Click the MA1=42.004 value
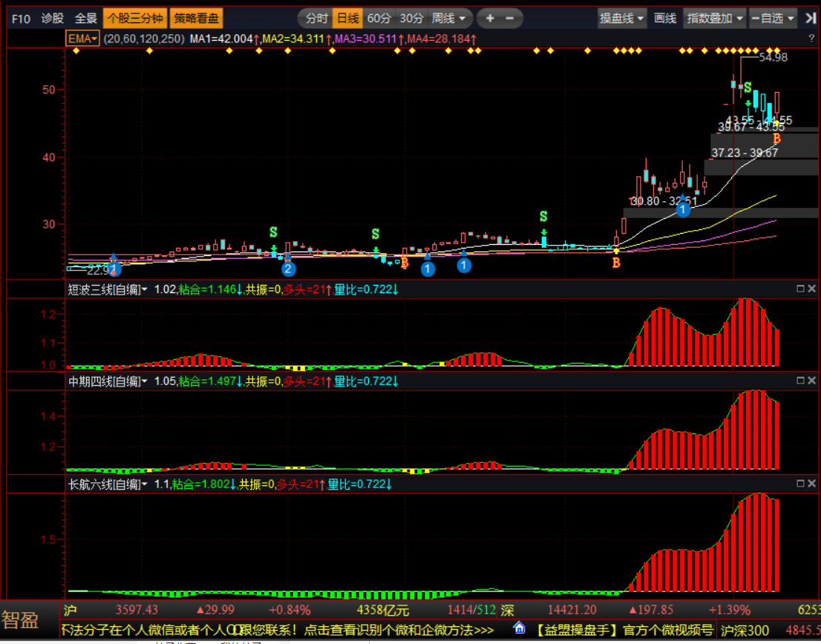This screenshot has width=821, height=644. [x=224, y=39]
